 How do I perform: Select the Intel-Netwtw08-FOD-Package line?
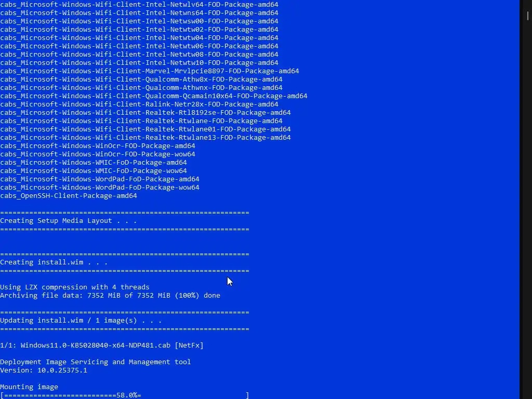[x=139, y=54]
